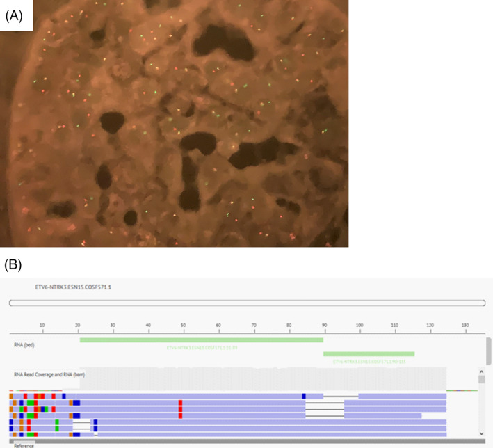Select the long green ETV6-NTRK3 bed feature
This screenshot has height=448, width=493.
202,339
